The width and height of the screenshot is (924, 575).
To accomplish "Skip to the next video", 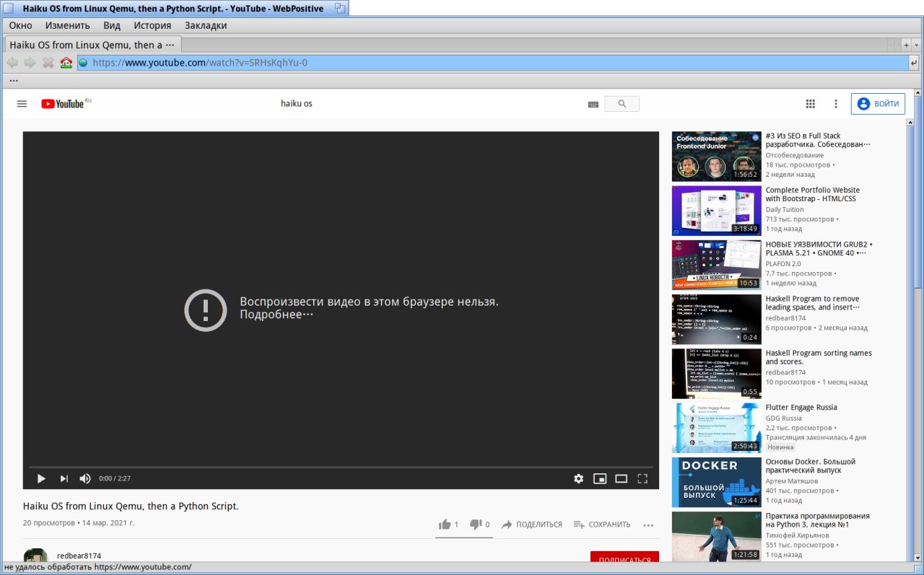I will (x=64, y=478).
